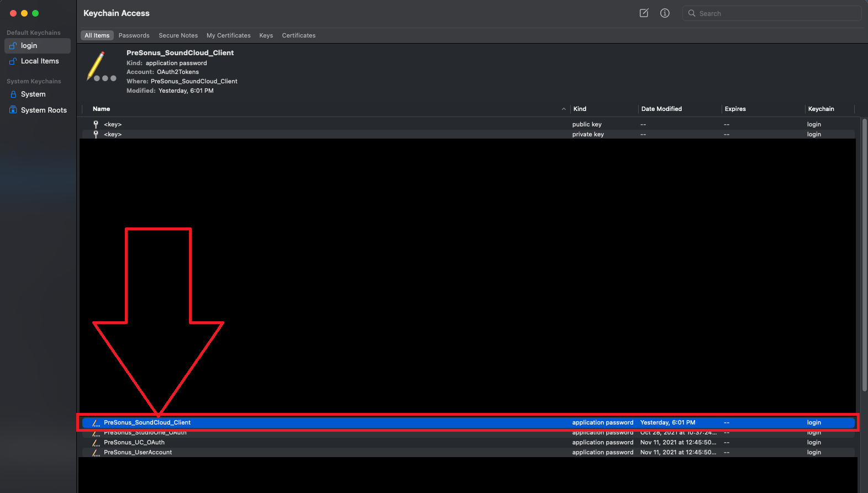Switch to the All Items tab
This screenshot has width=868, height=493.
click(97, 35)
